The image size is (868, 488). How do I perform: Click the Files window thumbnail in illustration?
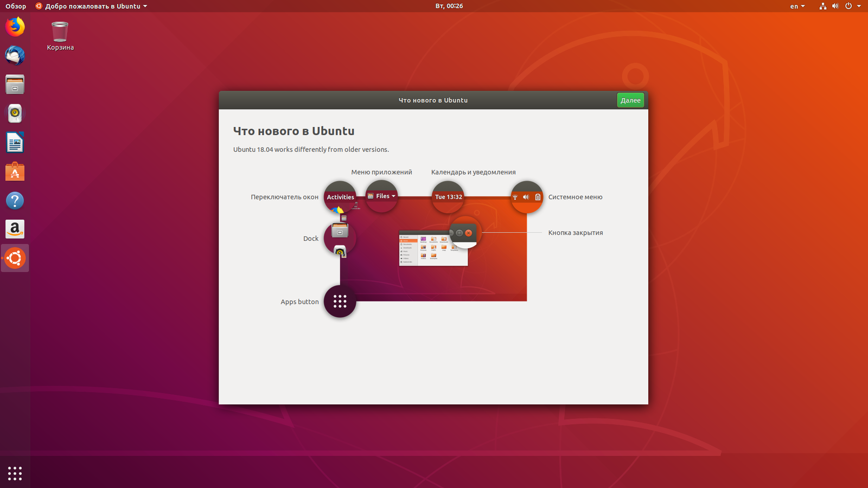tap(433, 248)
